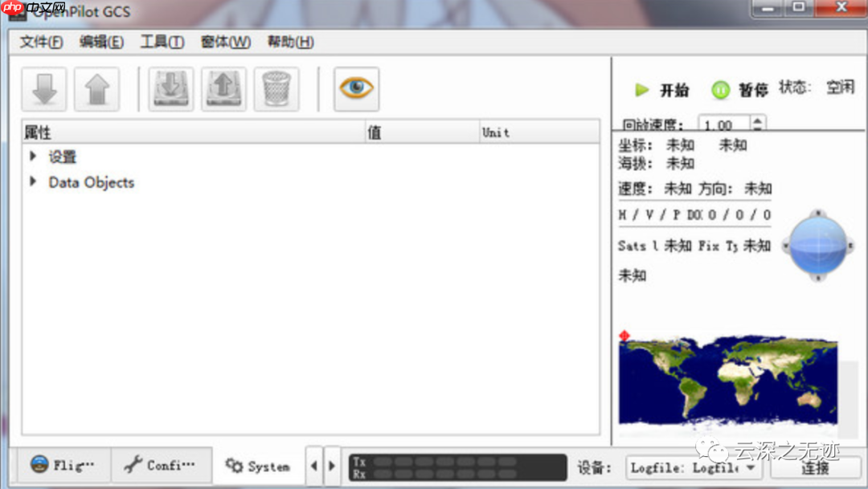Image resolution: width=868 pixels, height=489 pixels.
Task: Select the Data Objects tree row
Action: 310,182
